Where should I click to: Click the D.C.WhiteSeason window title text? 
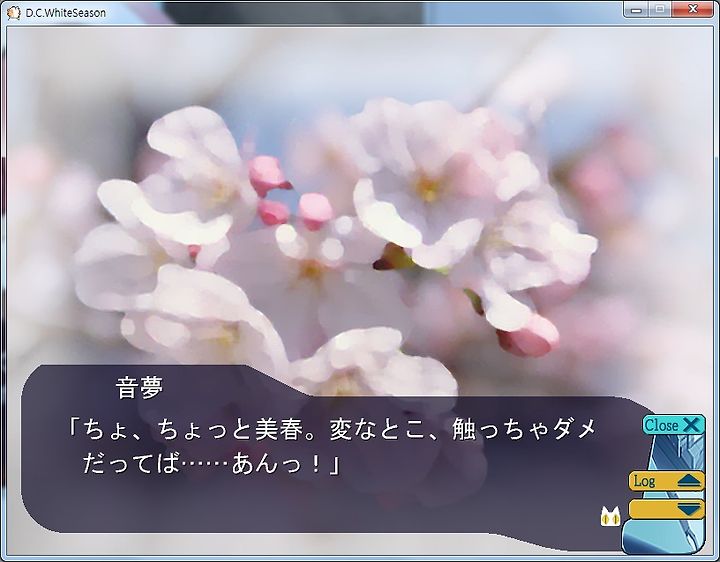[66, 13]
